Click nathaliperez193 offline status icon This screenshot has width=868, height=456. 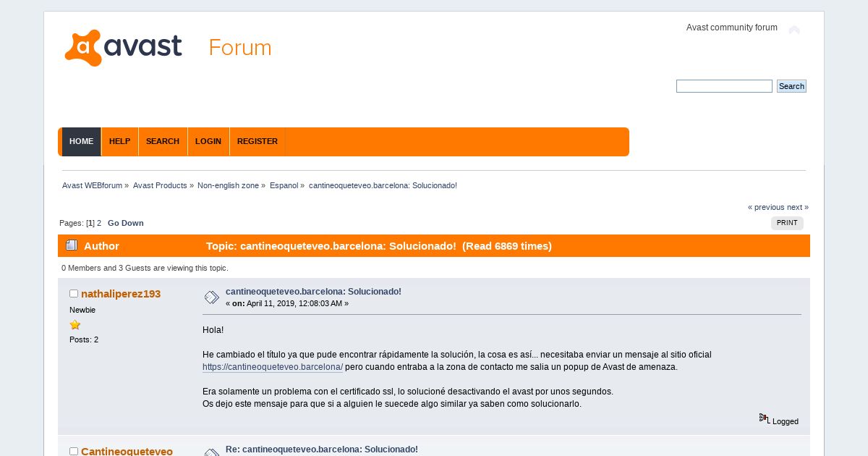tap(74, 293)
